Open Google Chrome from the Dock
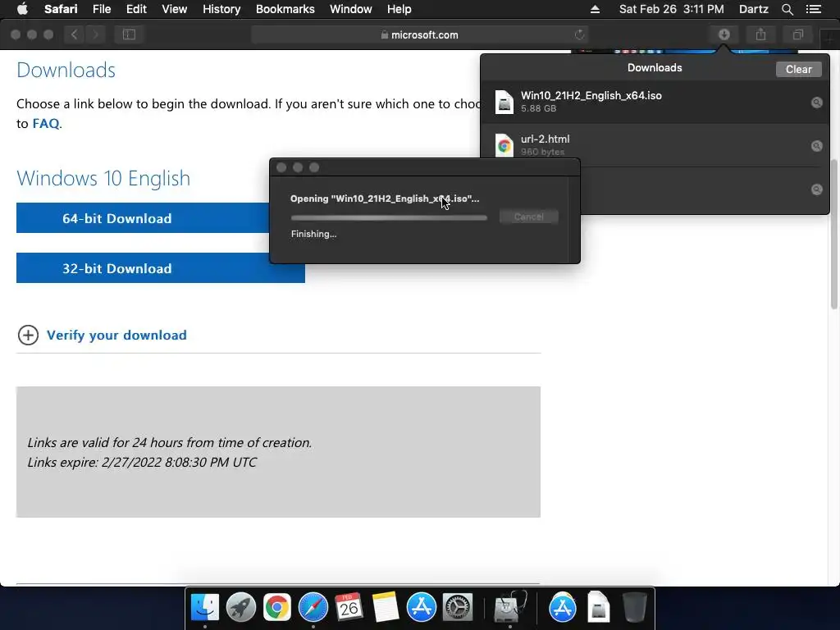Viewport: 840px width, 630px height. 277,607
